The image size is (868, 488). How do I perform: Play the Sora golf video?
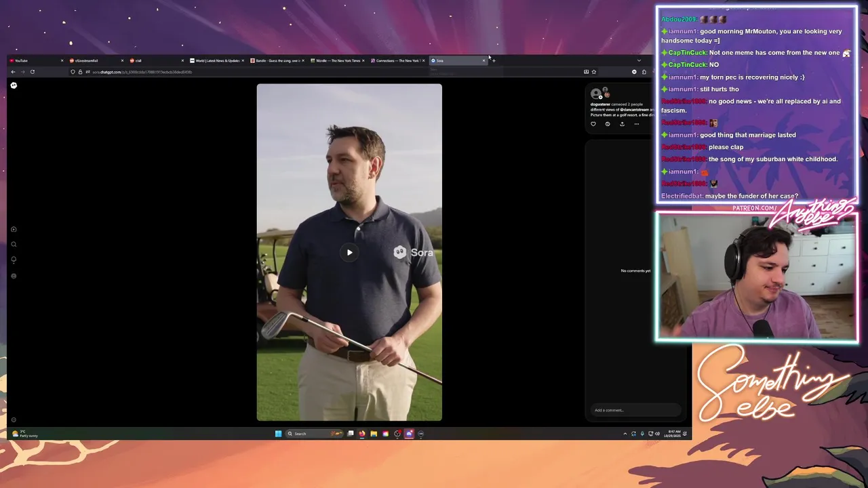click(349, 252)
